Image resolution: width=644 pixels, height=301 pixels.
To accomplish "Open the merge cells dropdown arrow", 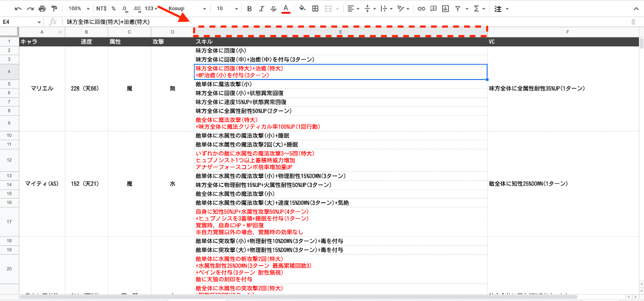I will [338, 9].
